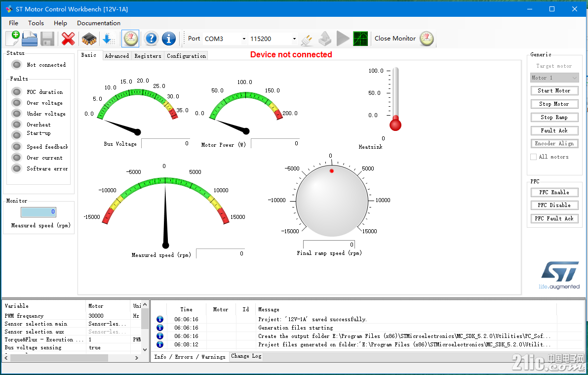Click the PFC Enable button
The height and width of the screenshot is (375, 588).
coord(554,192)
